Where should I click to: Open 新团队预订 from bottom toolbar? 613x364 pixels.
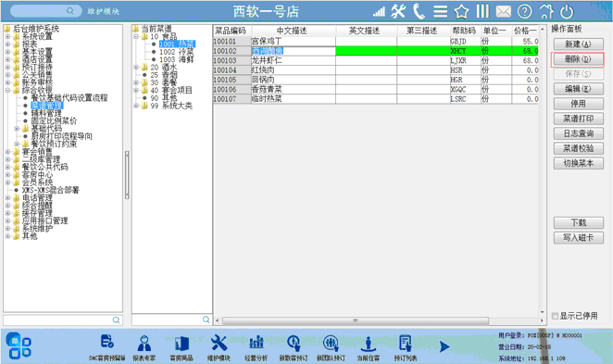click(x=331, y=347)
